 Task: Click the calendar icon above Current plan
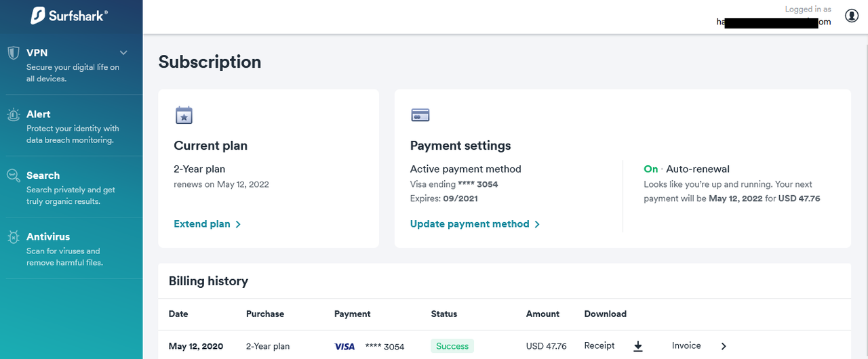(x=184, y=115)
